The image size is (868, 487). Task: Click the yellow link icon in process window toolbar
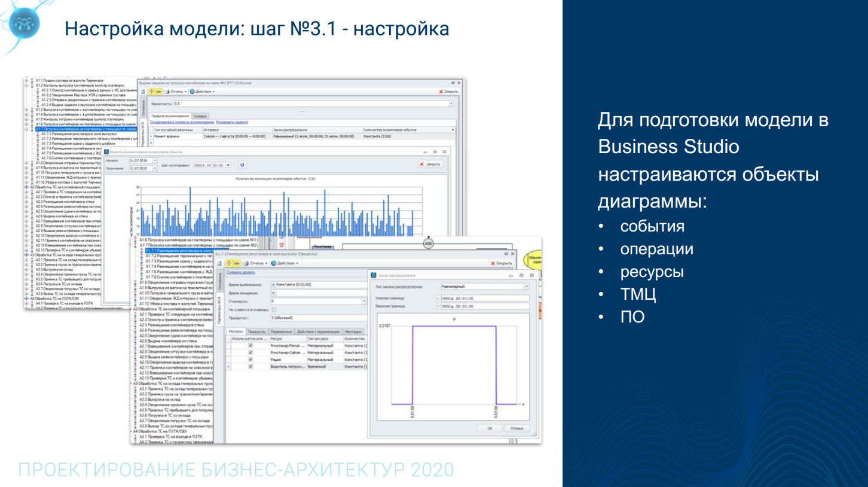tap(237, 263)
